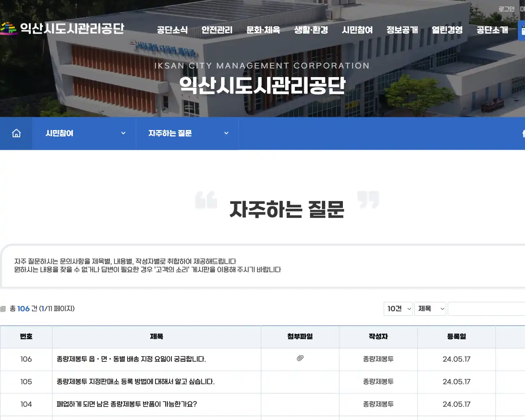The image size is (525, 420).
Task: Click inside the FAQ search input field
Action: pos(486,309)
